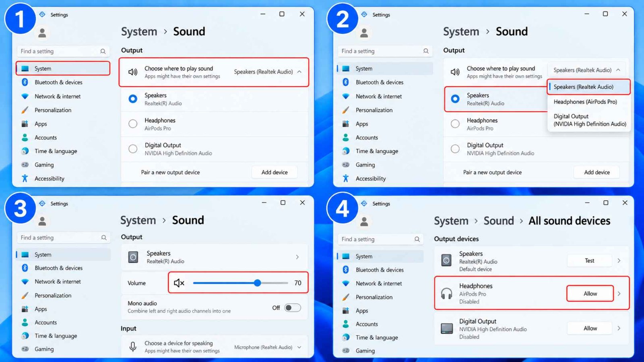Image resolution: width=644 pixels, height=362 pixels.
Task: Click Allow for Digital Output NVIDIA audio
Action: 590,328
